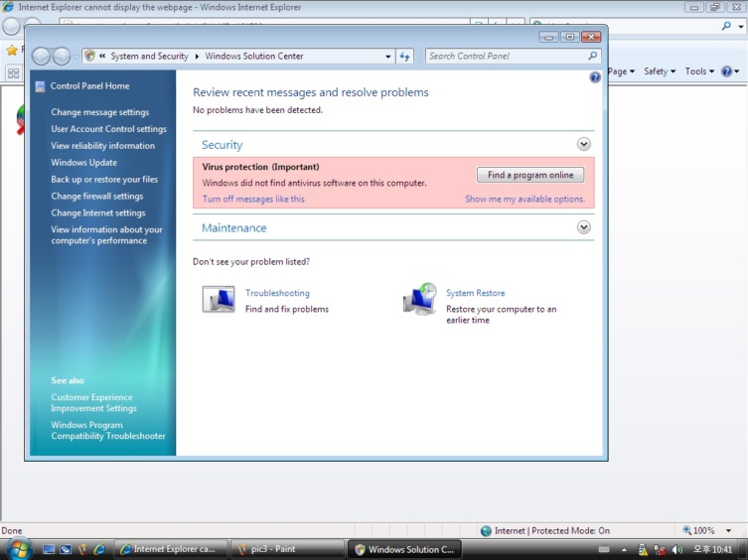Open Change message settings
748x560 pixels.
tap(99, 112)
